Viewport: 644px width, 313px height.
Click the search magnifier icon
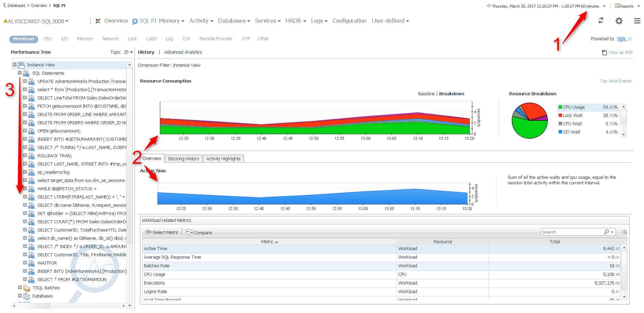(x=606, y=232)
